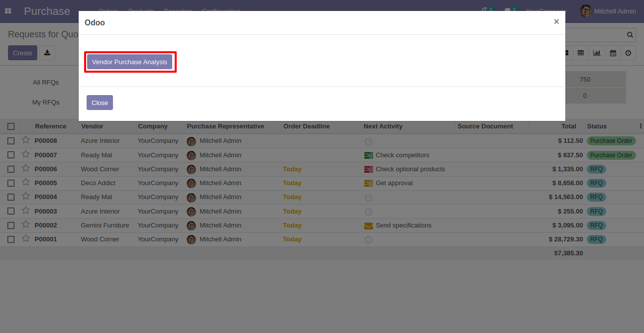Star the P00008 order as favorite

point(26,140)
